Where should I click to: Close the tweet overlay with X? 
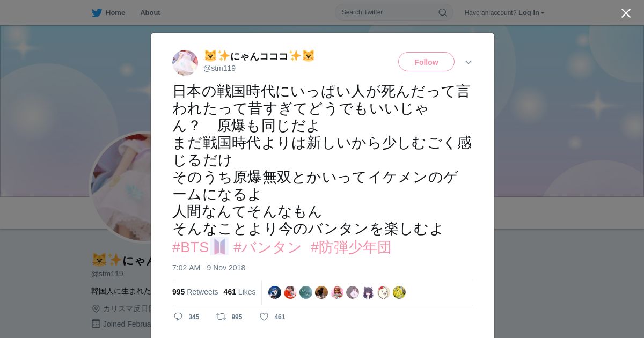626,13
